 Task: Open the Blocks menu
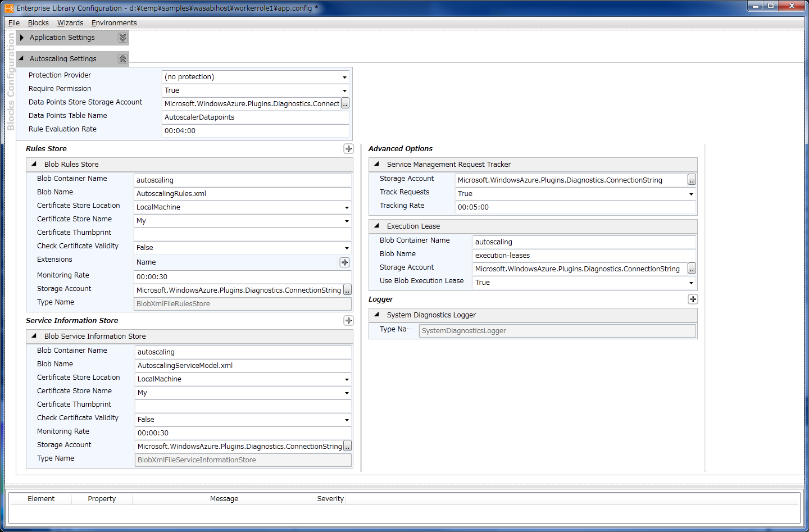click(x=38, y=23)
